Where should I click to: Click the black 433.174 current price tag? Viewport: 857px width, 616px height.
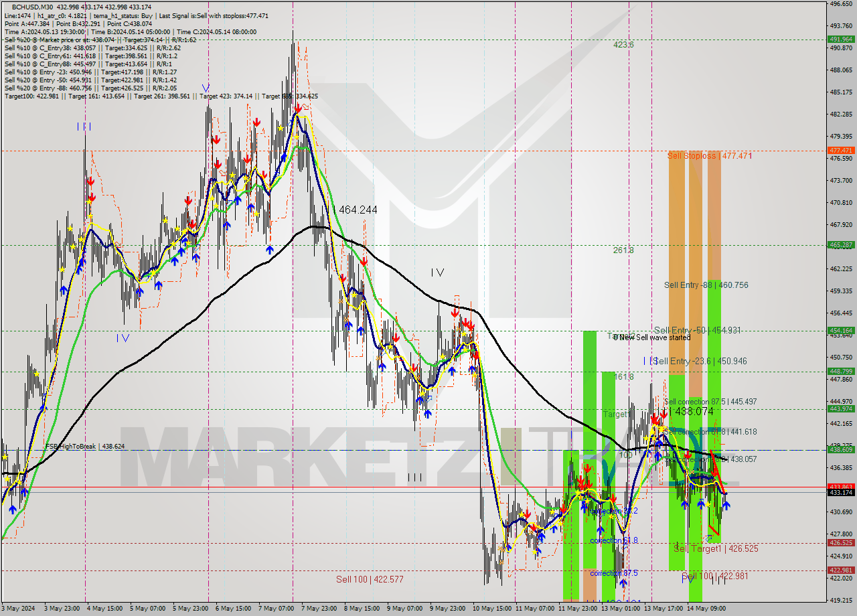coord(841,492)
